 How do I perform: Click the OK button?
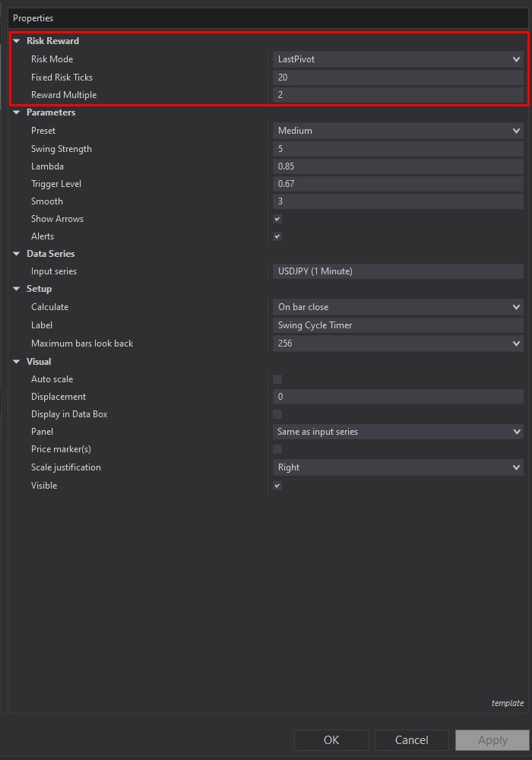tap(331, 740)
